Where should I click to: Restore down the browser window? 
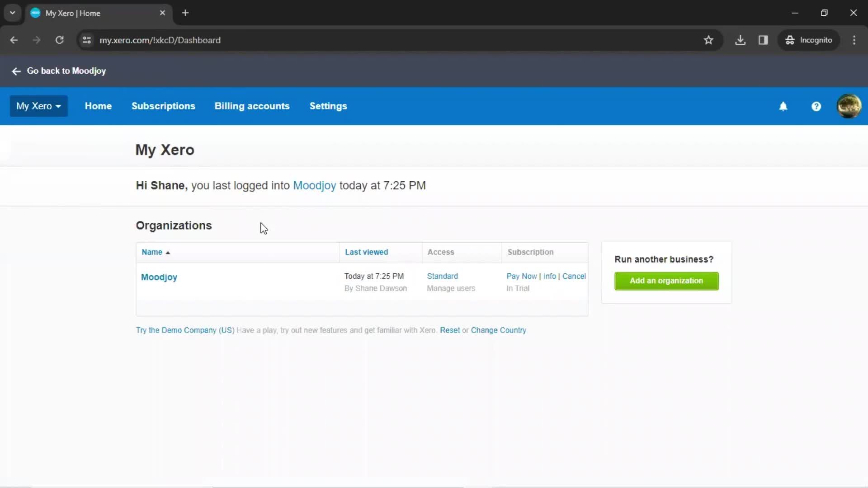[x=824, y=13]
